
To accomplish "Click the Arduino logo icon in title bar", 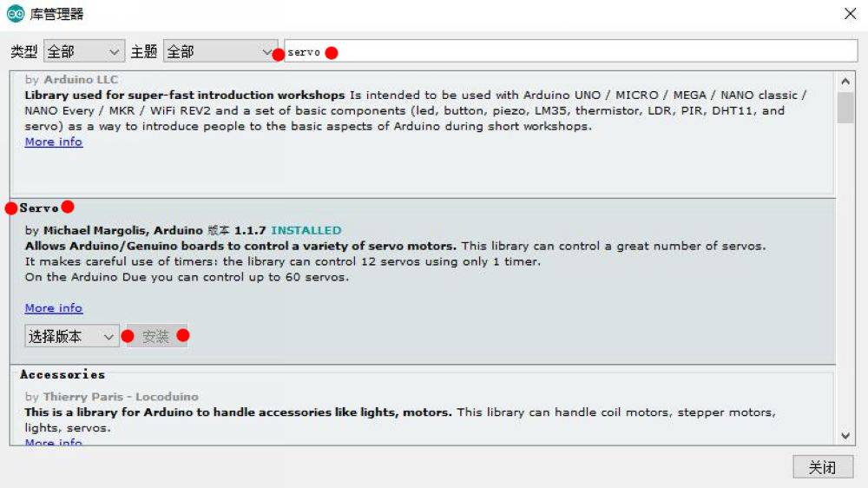I will 15,13.
